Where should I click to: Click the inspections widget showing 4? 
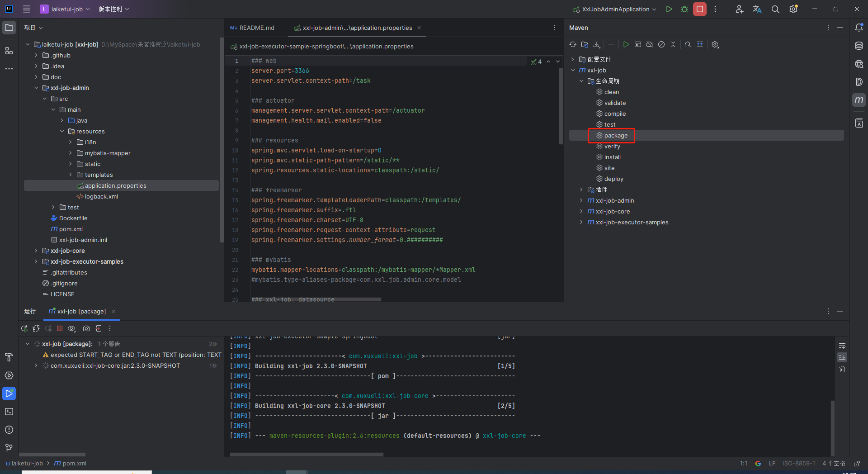(x=536, y=62)
